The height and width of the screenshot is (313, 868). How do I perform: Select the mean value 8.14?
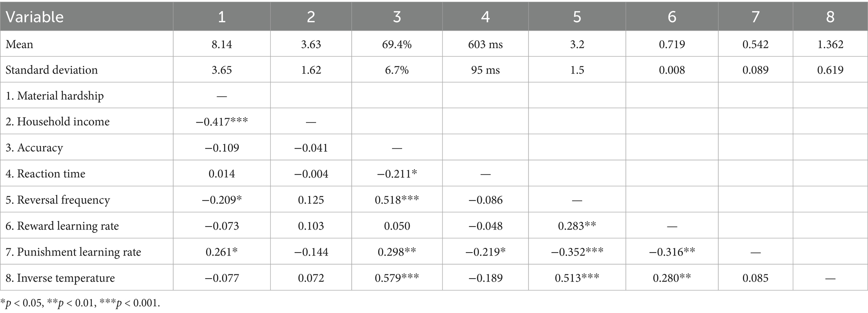pyautogui.click(x=222, y=44)
